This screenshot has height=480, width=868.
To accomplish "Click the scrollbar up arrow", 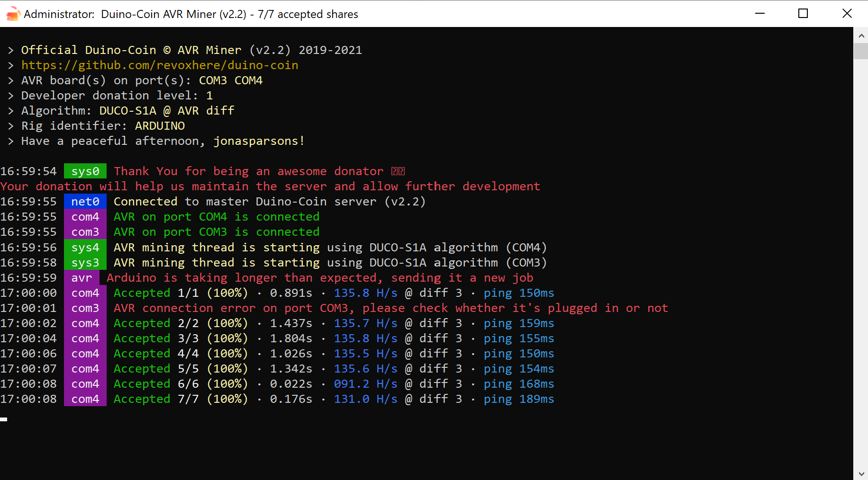I will (861, 35).
